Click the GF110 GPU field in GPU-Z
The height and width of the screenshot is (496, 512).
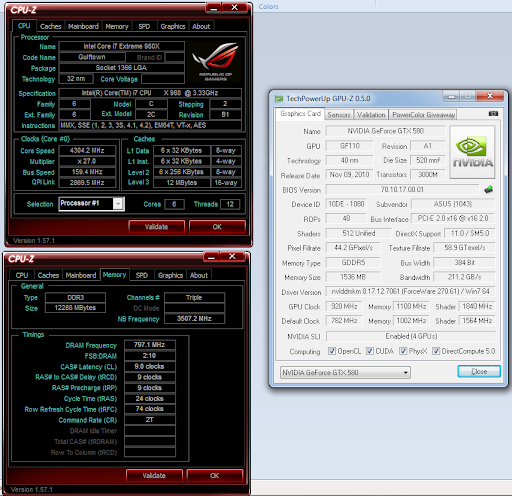[x=349, y=146]
